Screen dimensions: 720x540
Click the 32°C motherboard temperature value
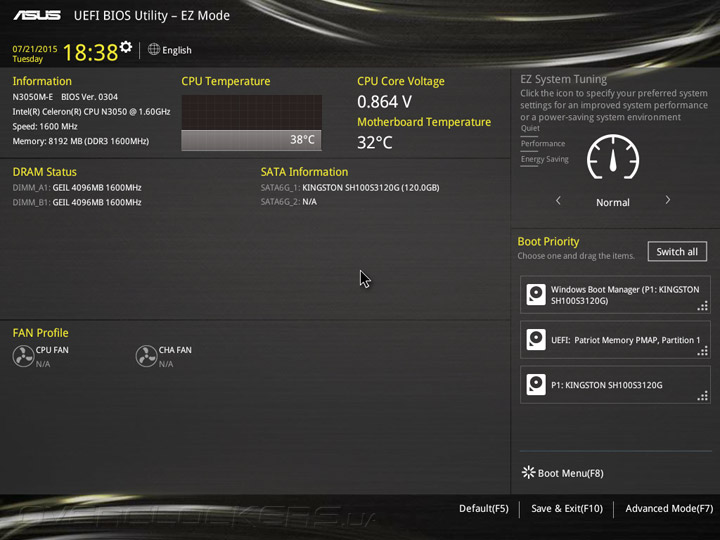click(375, 143)
